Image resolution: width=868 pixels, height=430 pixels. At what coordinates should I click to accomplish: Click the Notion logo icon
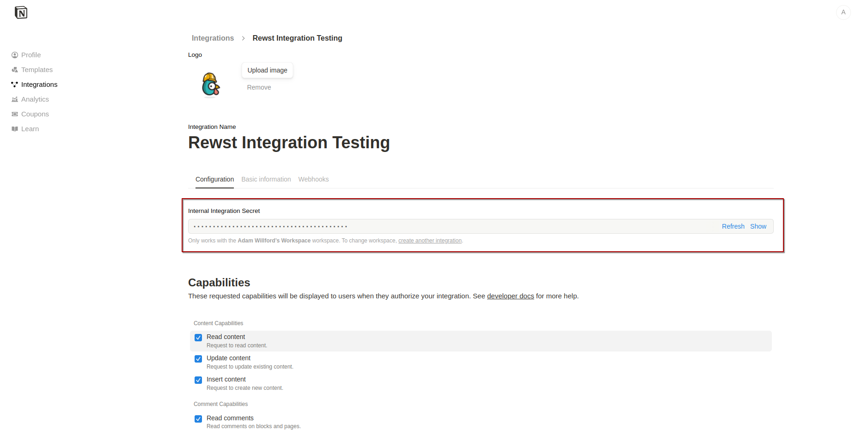pyautogui.click(x=21, y=12)
